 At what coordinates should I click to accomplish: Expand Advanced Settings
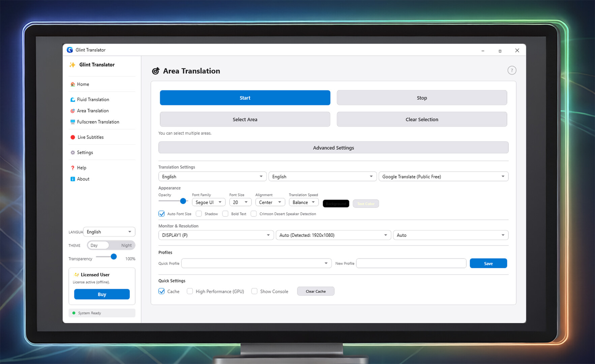pos(333,148)
